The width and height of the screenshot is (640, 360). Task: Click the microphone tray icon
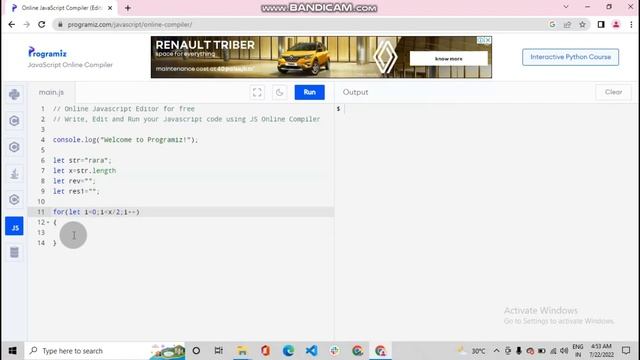pos(519,351)
